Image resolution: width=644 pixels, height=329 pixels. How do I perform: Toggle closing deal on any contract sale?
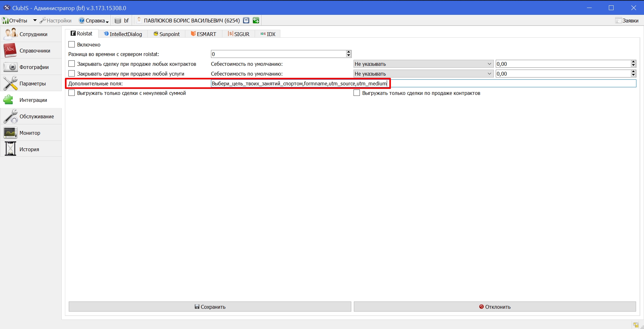72,64
